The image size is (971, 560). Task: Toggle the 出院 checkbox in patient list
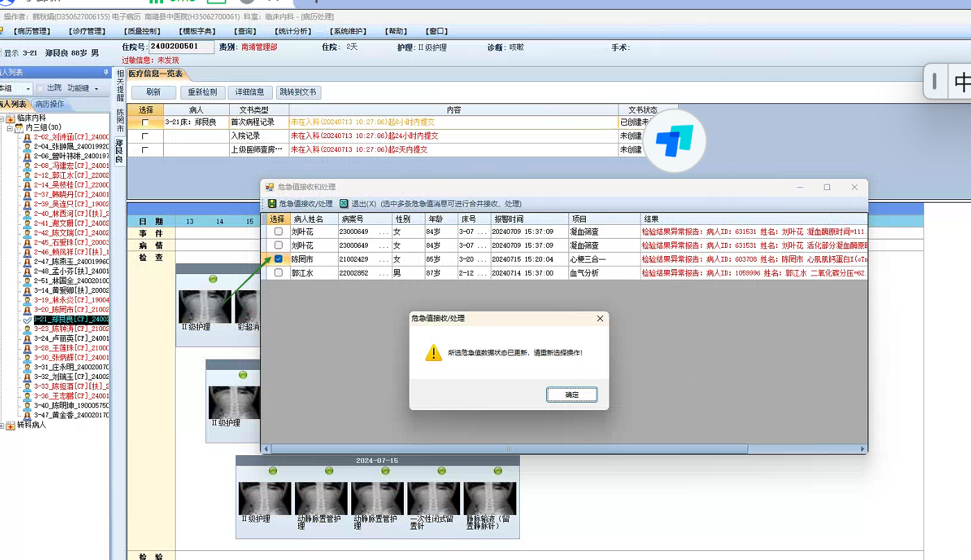coord(40,88)
